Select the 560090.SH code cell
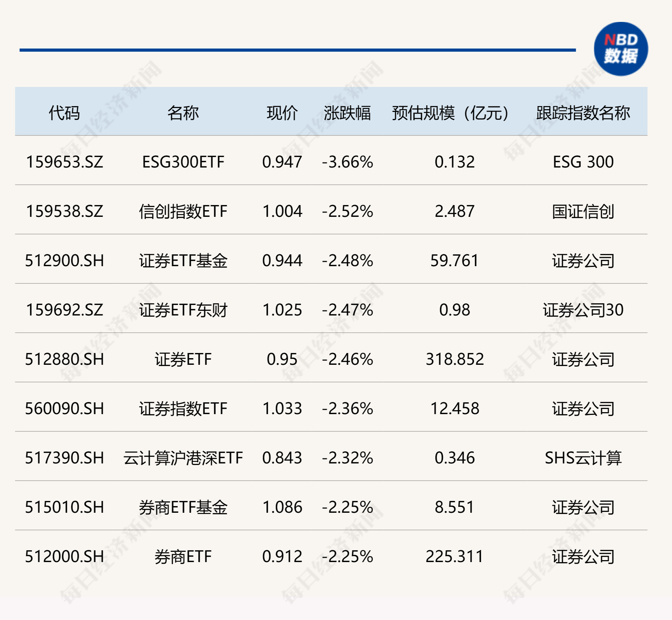 pyautogui.click(x=65, y=409)
